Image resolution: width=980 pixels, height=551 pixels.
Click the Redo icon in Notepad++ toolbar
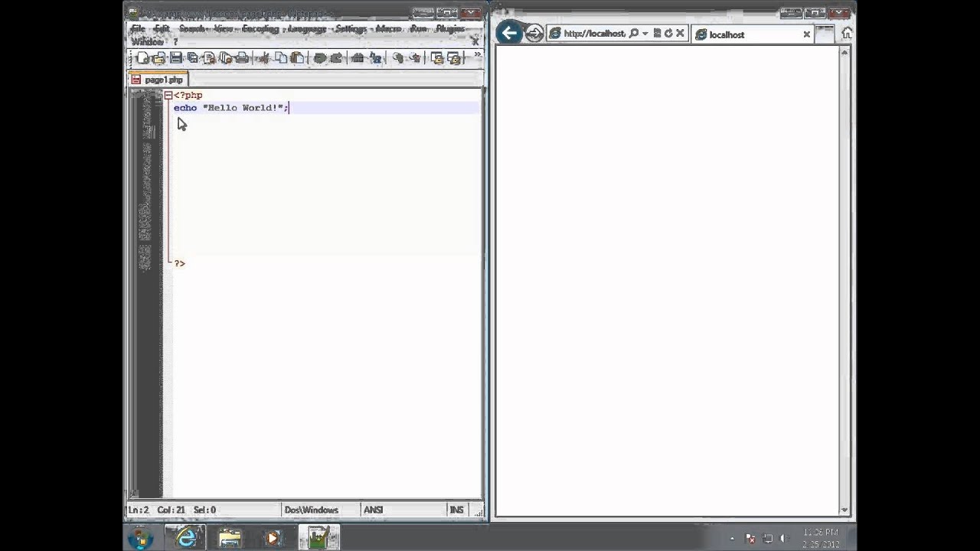point(336,58)
